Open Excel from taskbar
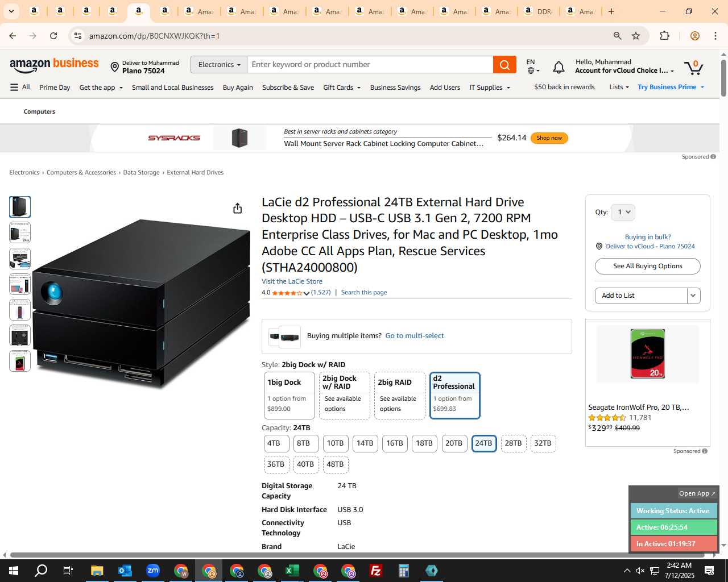 (292, 571)
